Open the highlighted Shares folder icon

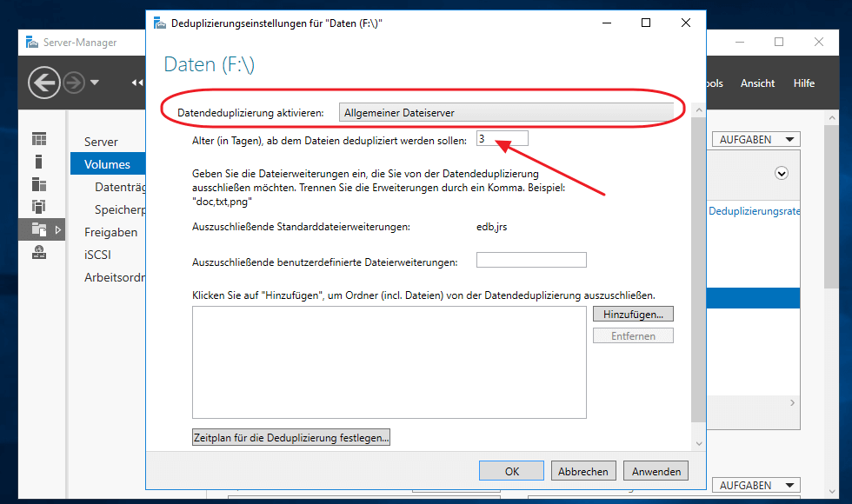tap(38, 228)
